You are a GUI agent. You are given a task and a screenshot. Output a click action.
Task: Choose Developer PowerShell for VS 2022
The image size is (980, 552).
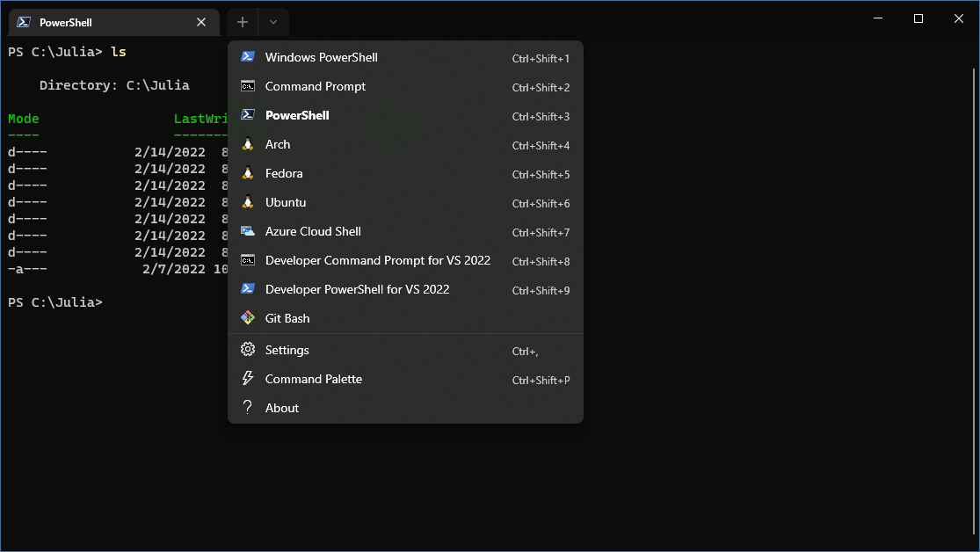pos(358,289)
